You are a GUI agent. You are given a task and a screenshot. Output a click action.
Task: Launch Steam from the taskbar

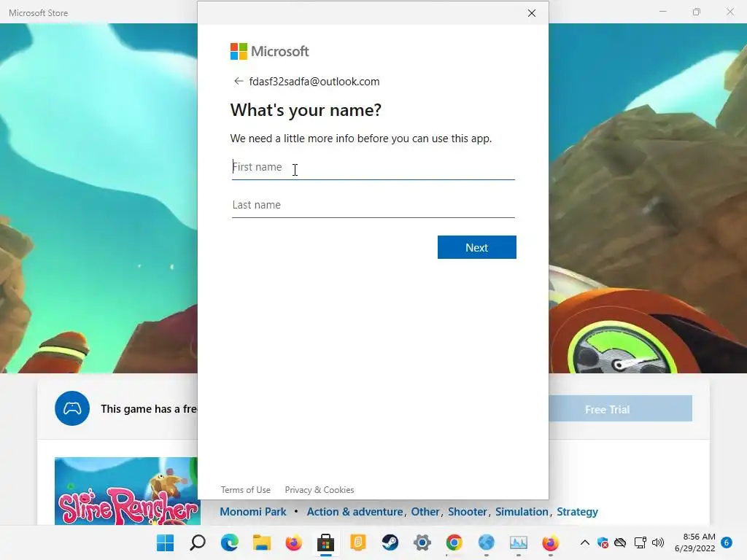(390, 542)
